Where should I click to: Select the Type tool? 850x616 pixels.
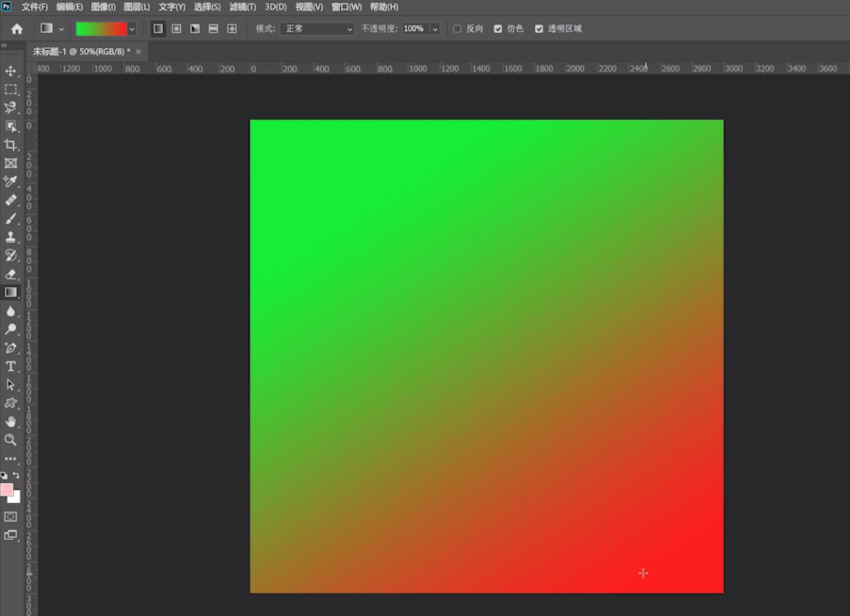(x=11, y=366)
